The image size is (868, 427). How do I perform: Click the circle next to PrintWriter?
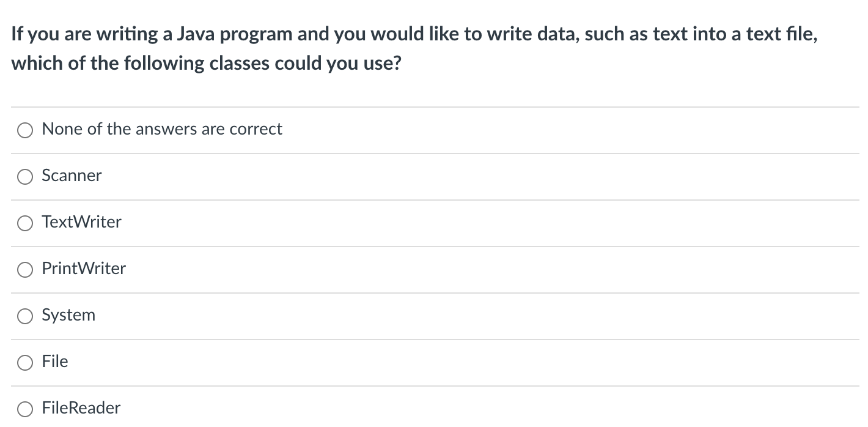pos(25,269)
